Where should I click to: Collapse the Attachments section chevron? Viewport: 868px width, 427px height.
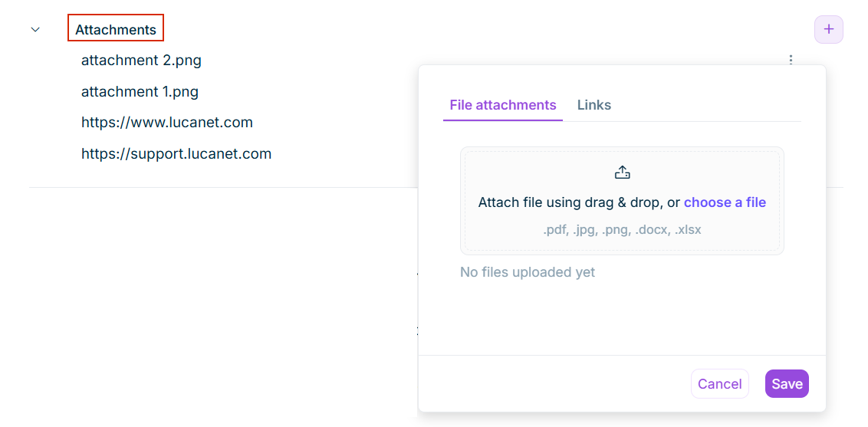click(35, 30)
